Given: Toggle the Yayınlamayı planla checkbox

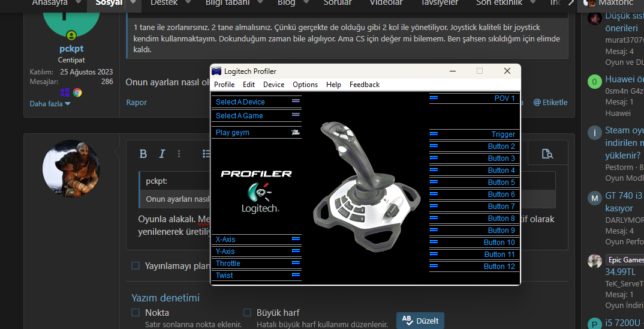Looking at the screenshot, I should (136, 266).
